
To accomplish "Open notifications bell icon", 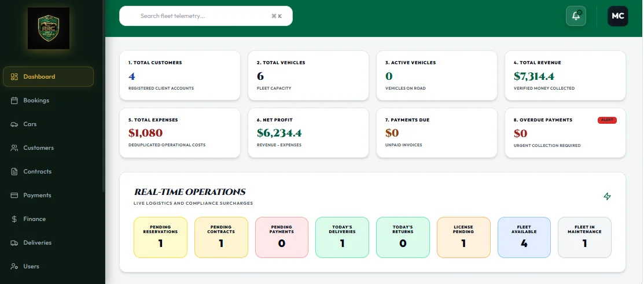I will (576, 16).
